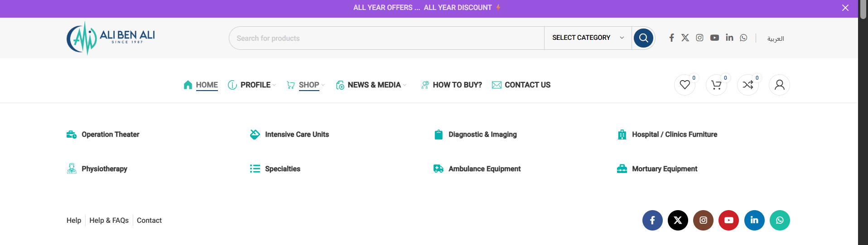This screenshot has width=868, height=245.
Task: Click the search magnifier button
Action: [643, 38]
